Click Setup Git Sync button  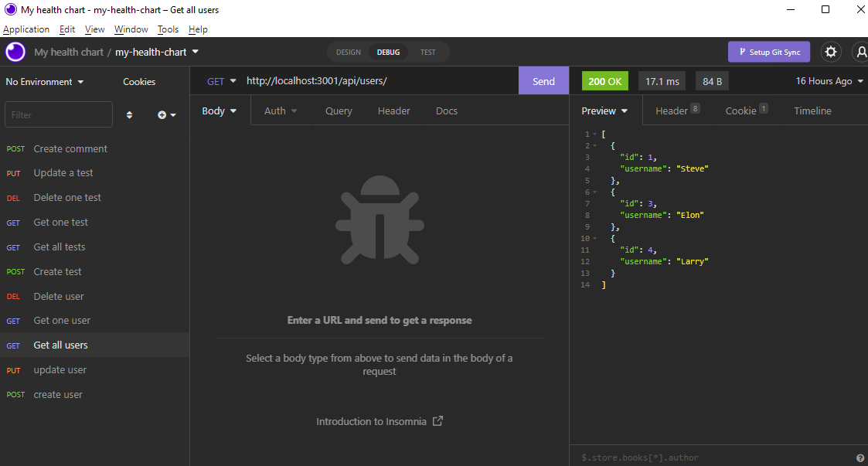tap(769, 52)
